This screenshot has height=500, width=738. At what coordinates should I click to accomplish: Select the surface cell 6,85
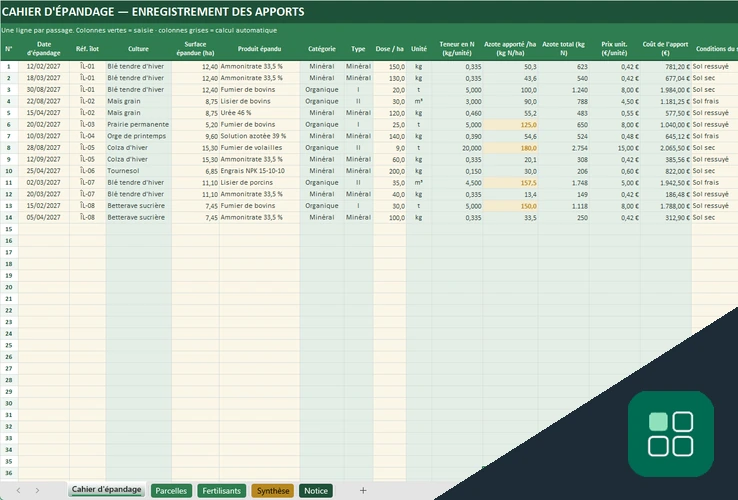pyautogui.click(x=195, y=171)
